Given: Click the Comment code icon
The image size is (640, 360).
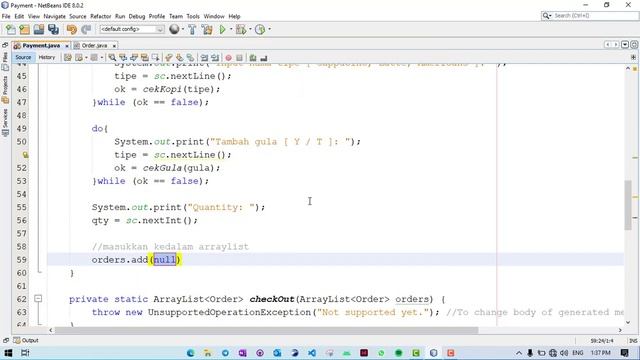Looking at the screenshot, I should (x=253, y=58).
